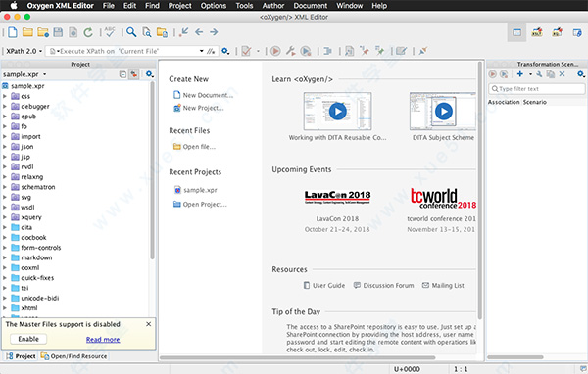Toggle Link with Editor in Project panel
Viewport: 588px width, 374px height.
tap(134, 74)
